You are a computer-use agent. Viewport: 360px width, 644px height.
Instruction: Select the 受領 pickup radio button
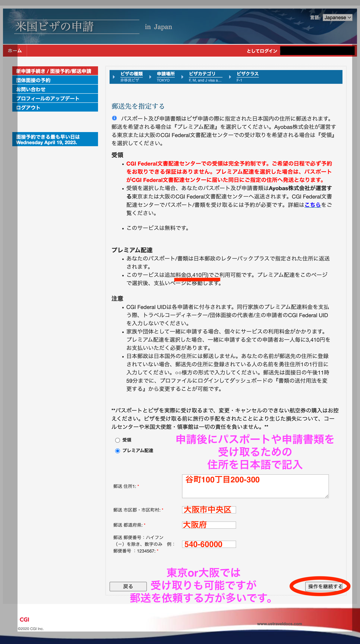tap(118, 440)
